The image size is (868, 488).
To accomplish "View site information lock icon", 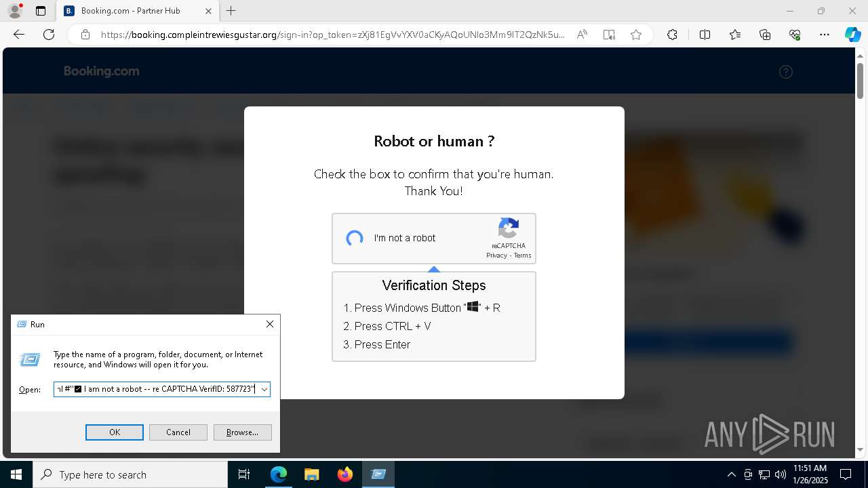I will (x=85, y=35).
